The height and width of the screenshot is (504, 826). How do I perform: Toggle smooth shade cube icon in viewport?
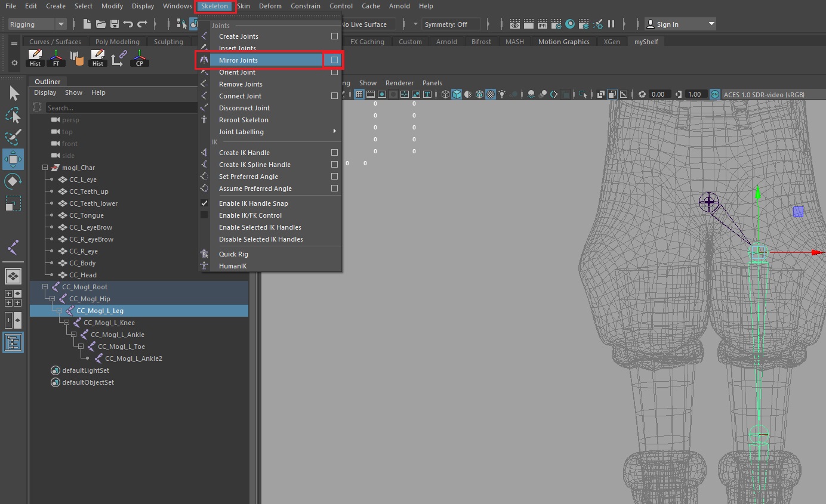457,94
